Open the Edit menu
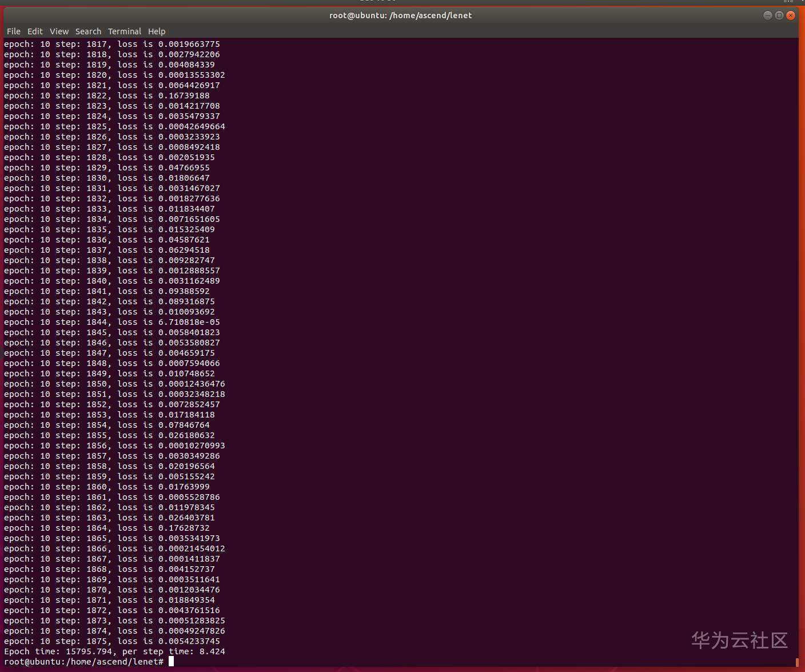This screenshot has height=672, width=805. [x=35, y=31]
